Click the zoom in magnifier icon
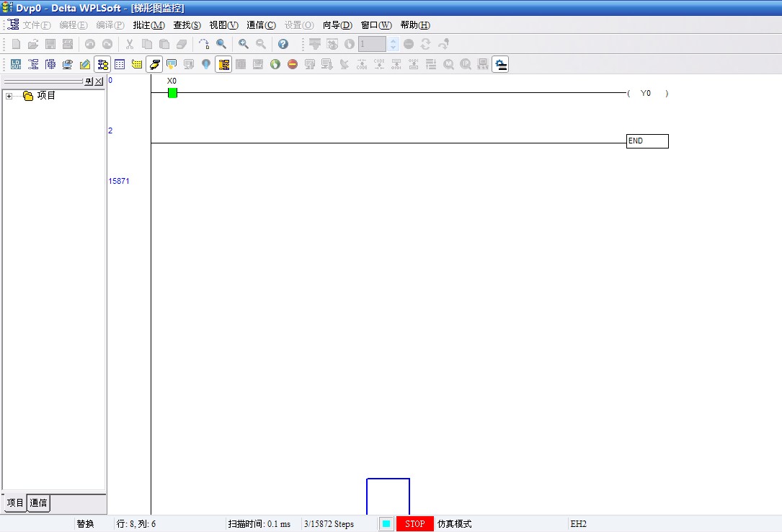This screenshot has width=782, height=532. coord(244,44)
